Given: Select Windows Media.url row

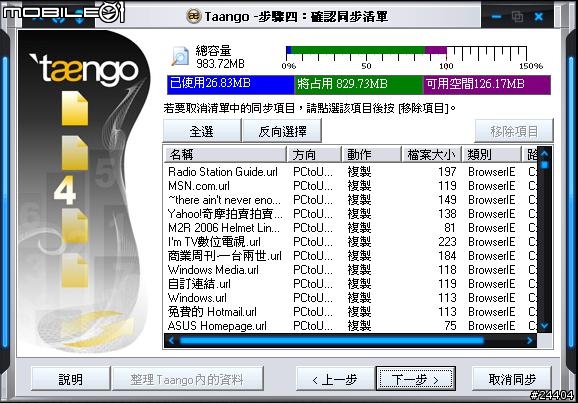Looking at the screenshot, I should click(350, 270).
